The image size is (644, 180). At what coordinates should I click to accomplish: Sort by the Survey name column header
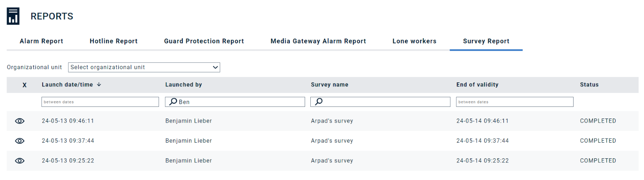tap(330, 85)
